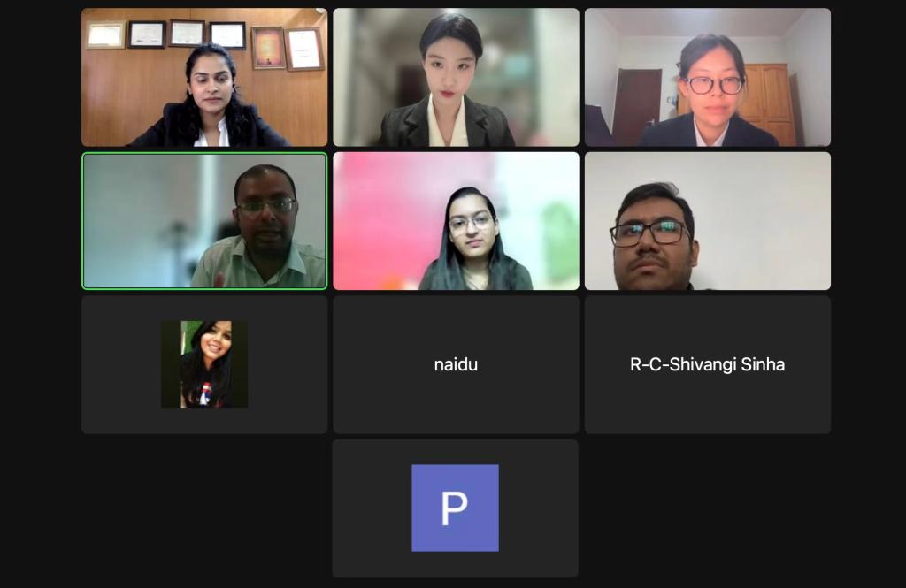Click empty area left of naidu name
The height and width of the screenshot is (588, 906).
(x=381, y=364)
